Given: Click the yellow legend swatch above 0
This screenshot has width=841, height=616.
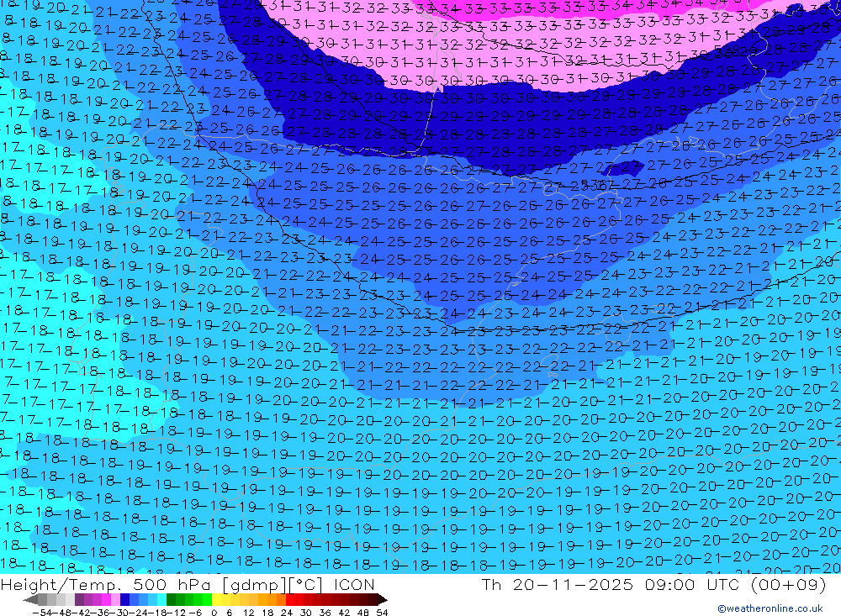Looking at the screenshot, I should click(x=217, y=599).
